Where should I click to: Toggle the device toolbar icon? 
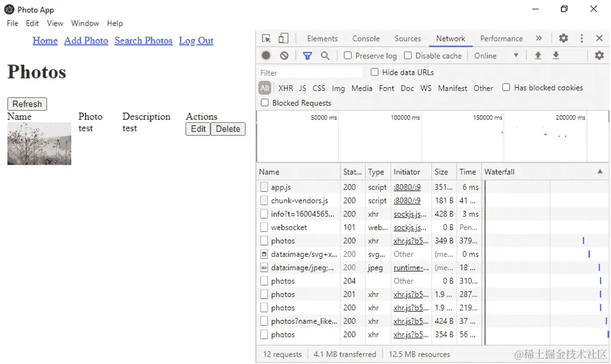[x=284, y=38]
